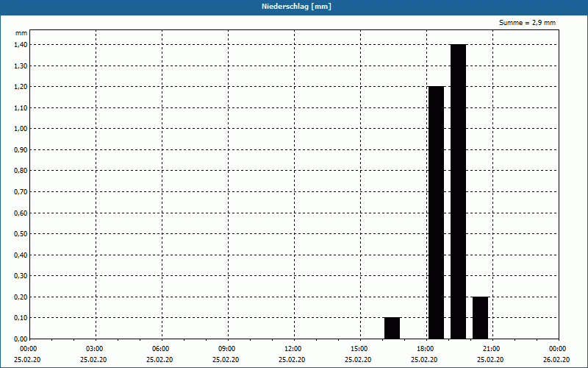Click the '26.02.20' date label
This screenshot has height=368, width=588.
click(x=556, y=360)
